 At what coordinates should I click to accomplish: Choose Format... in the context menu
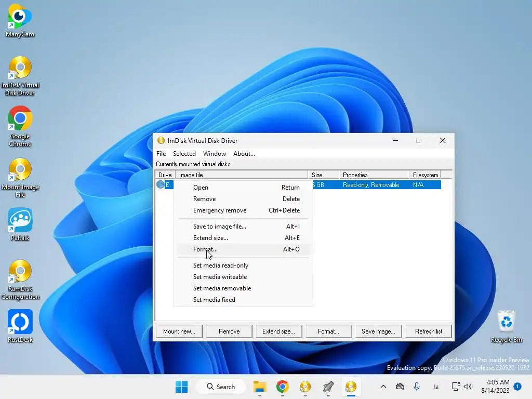click(243, 249)
